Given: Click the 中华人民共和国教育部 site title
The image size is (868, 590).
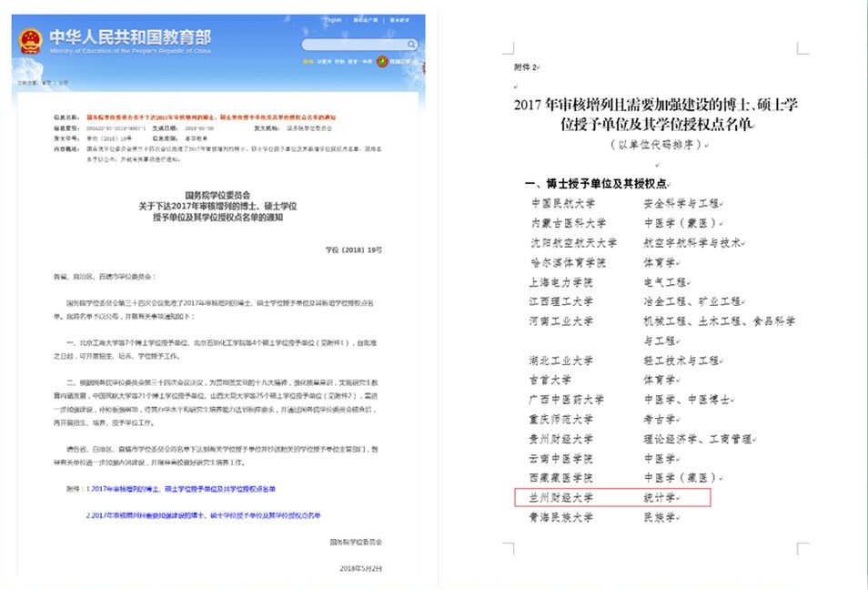Looking at the screenshot, I should click(129, 38).
